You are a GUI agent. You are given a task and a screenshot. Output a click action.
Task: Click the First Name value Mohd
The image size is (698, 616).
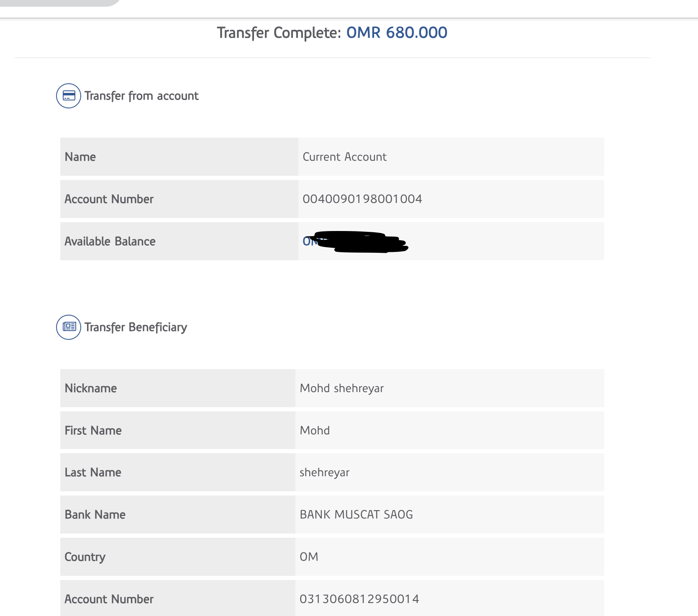[x=315, y=431]
